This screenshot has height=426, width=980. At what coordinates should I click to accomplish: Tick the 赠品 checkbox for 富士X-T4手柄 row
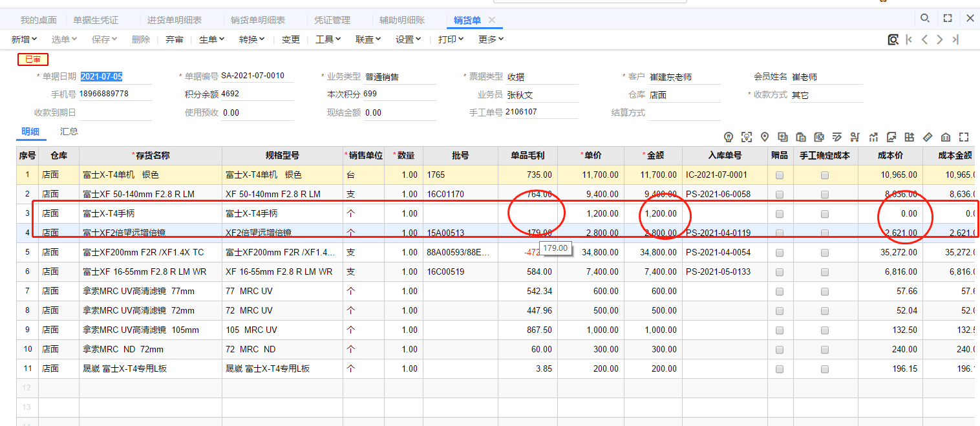coord(780,214)
